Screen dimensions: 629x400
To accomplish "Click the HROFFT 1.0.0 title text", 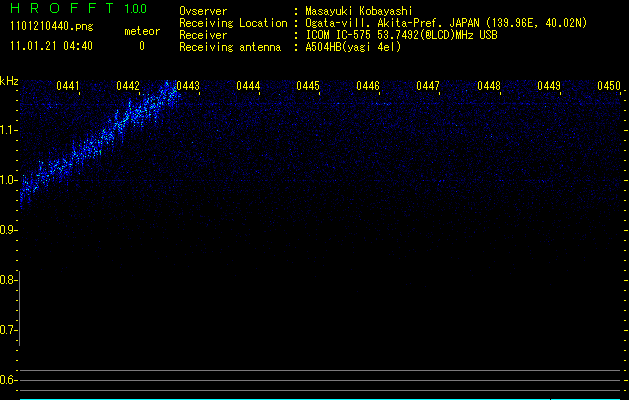I will coord(79,8).
